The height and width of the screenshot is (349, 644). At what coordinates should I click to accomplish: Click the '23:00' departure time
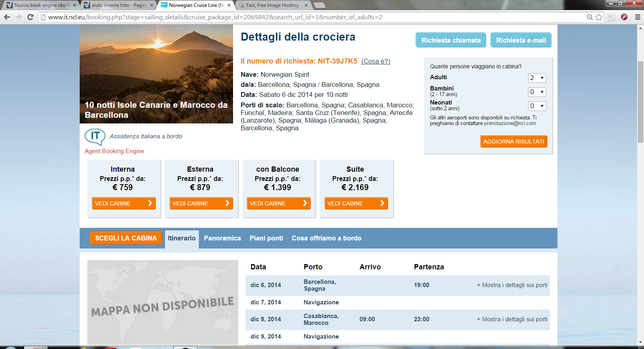click(x=421, y=319)
